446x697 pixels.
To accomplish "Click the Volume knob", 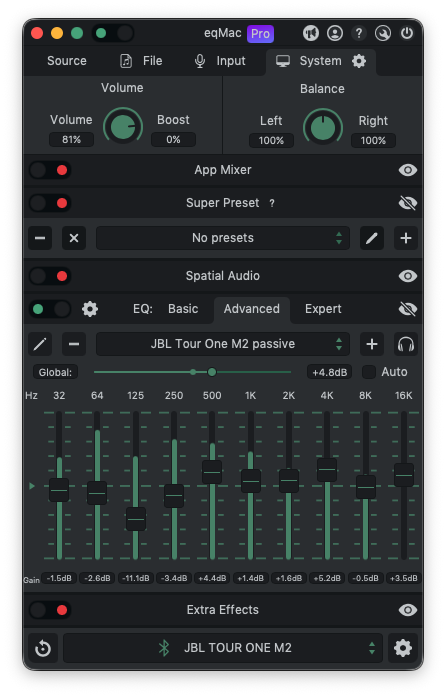I will point(123,127).
